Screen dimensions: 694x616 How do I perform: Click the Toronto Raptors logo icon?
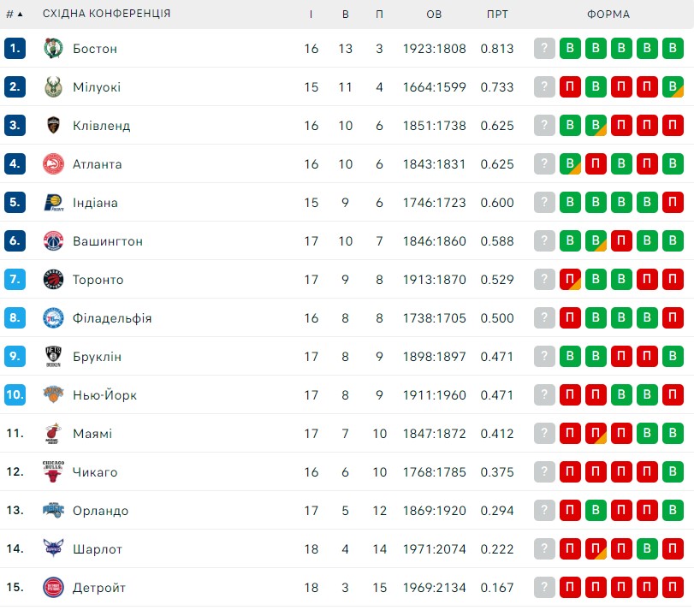(53, 279)
